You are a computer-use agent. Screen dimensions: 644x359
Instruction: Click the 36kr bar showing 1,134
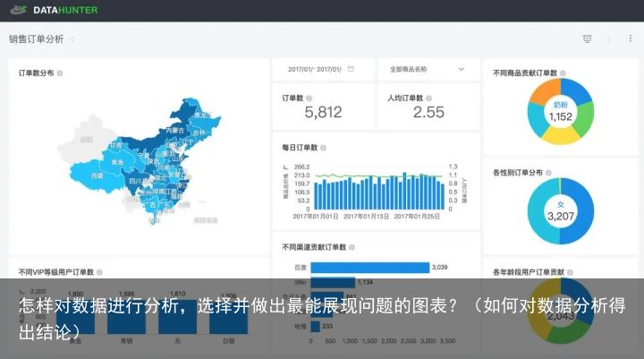pos(333,282)
